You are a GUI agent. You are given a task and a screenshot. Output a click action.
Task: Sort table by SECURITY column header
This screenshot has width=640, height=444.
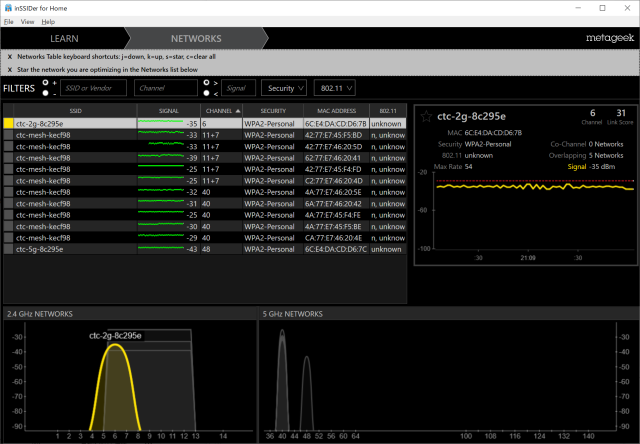[273, 111]
